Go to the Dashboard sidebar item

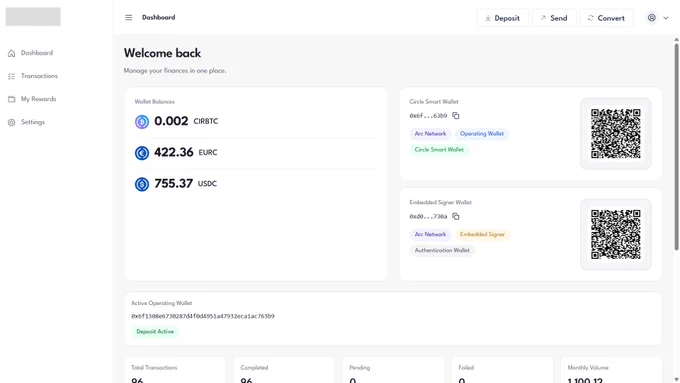pos(30,53)
